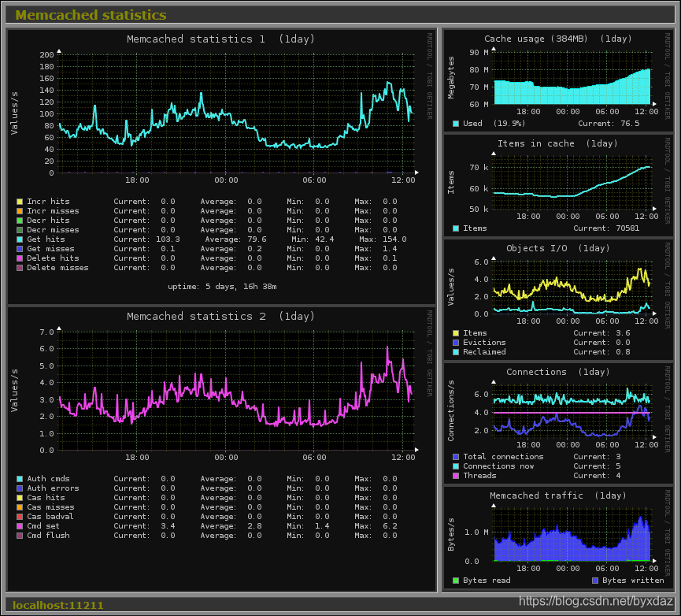Click Cache usage Current 76.5 value
This screenshot has width=681, height=616.
click(630, 124)
